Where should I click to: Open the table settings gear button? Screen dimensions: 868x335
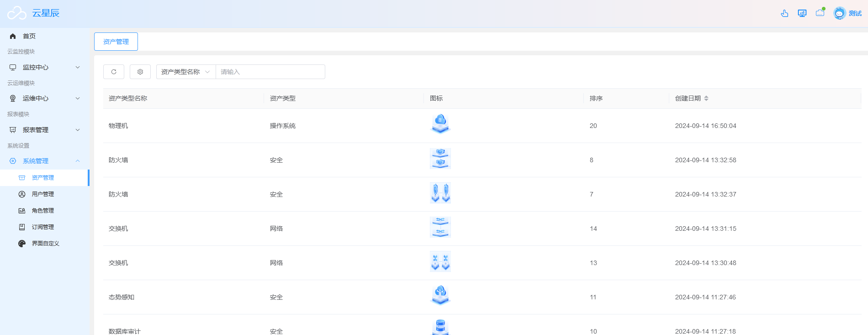coord(140,72)
